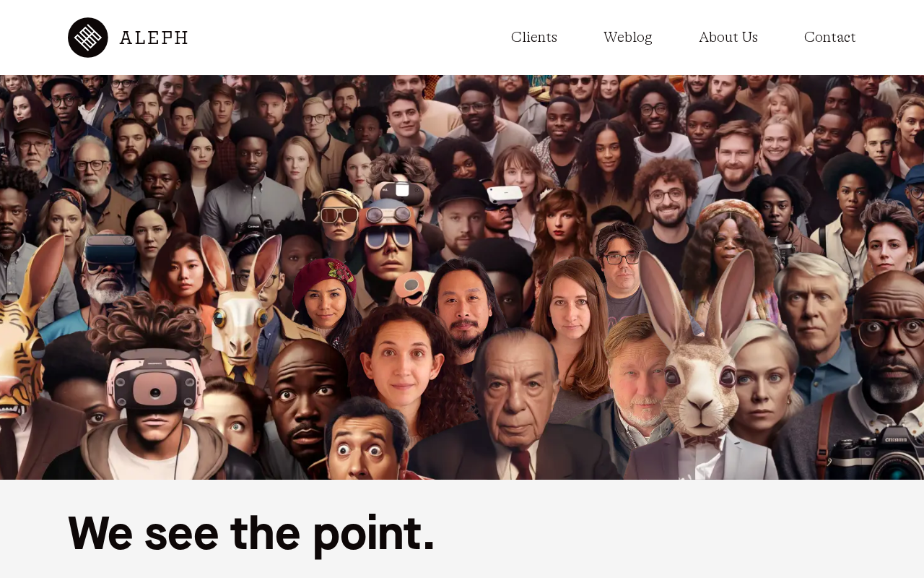Open the About Us page
924x578 pixels.
click(x=728, y=37)
